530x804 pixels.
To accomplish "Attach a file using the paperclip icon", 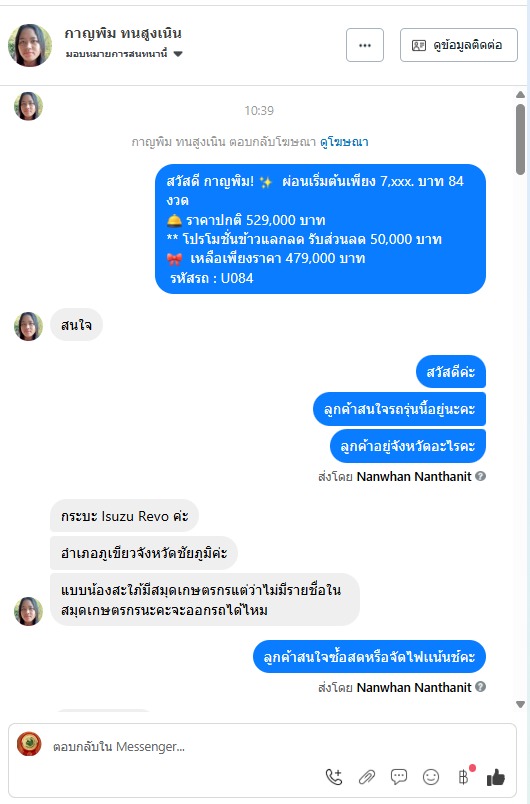I will [366, 777].
